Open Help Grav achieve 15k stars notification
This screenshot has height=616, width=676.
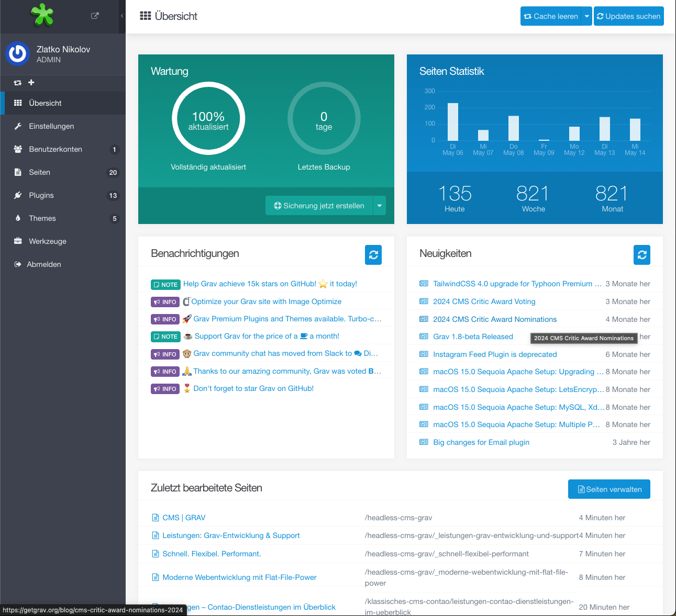tap(270, 284)
